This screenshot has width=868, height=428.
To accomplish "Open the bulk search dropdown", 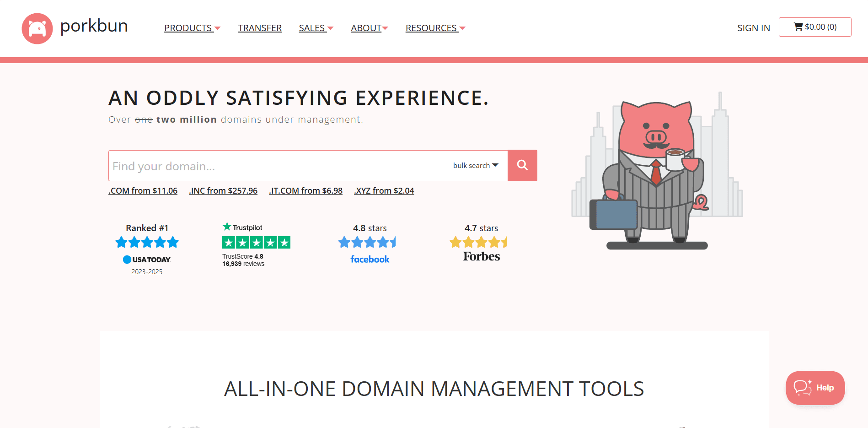I will pyautogui.click(x=476, y=165).
